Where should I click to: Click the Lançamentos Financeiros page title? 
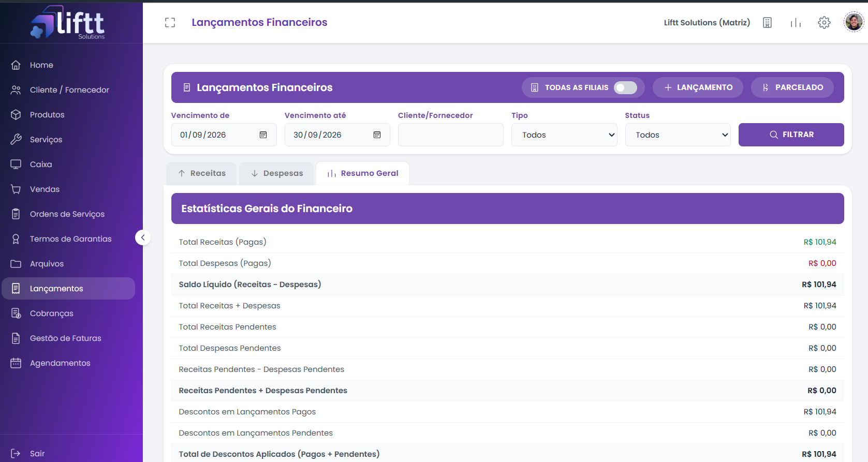(x=259, y=22)
